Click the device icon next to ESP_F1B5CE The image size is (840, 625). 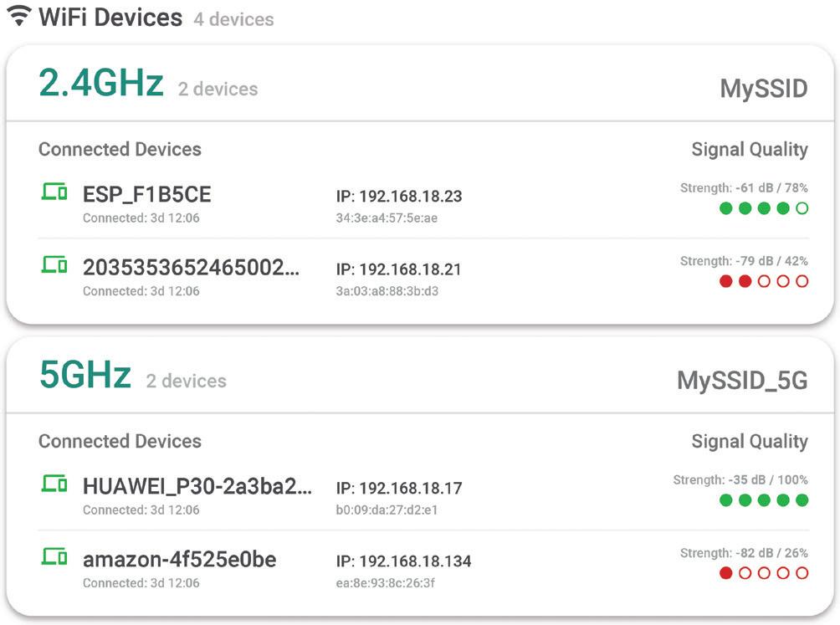click(54, 193)
